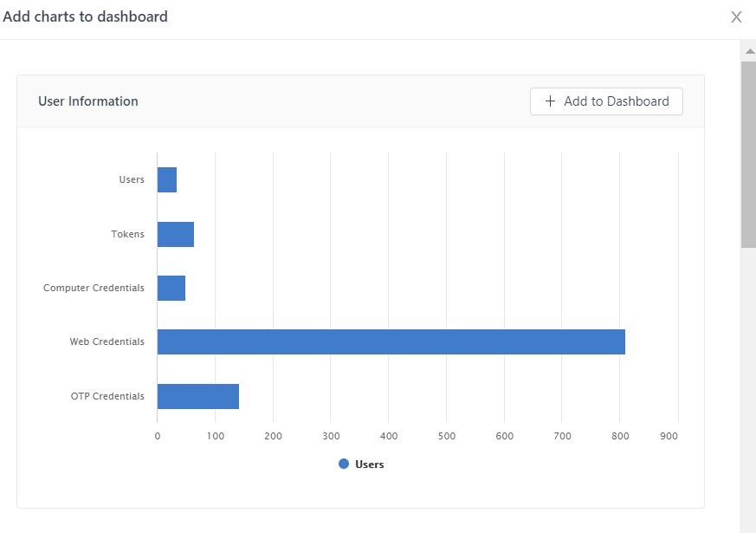Select the Web Credentials bar in chart
The width and height of the screenshot is (756, 533).
[x=391, y=342]
